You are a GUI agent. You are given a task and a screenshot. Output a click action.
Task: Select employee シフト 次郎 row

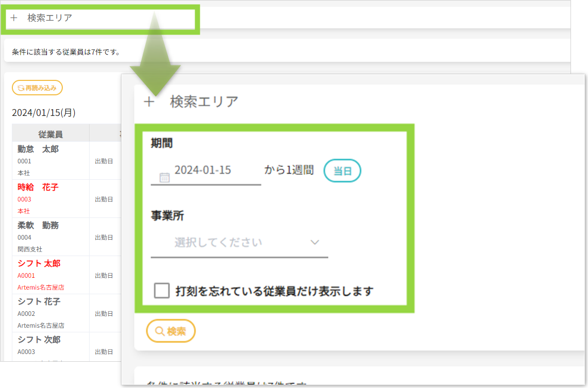39,340
